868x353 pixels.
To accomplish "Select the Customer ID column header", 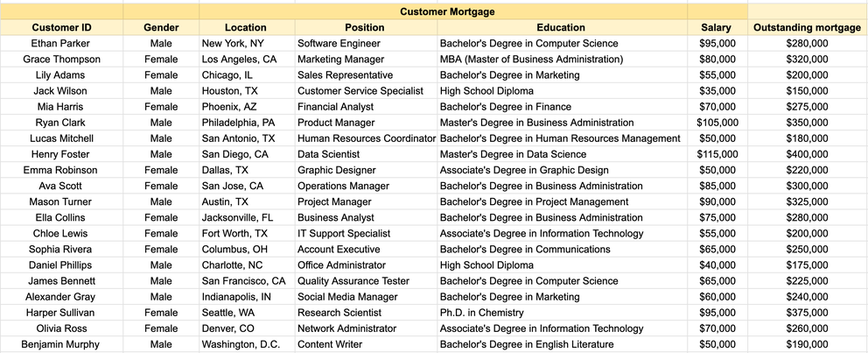I will (61, 27).
